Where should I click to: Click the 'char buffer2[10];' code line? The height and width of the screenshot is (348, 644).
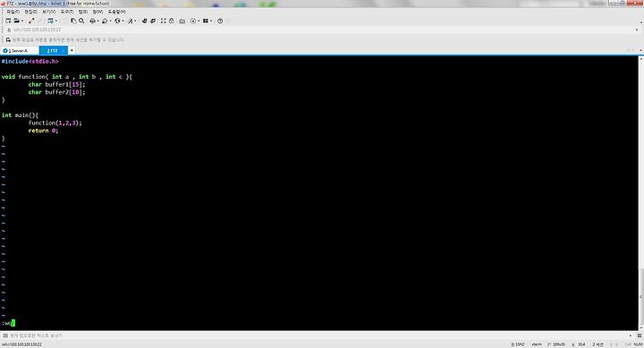56,92
